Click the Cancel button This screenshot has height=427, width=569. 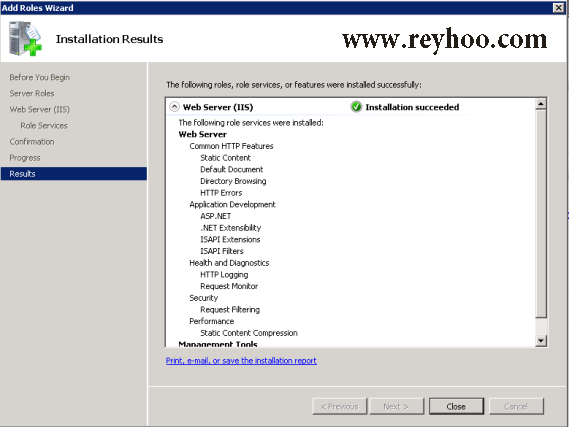(x=516, y=406)
